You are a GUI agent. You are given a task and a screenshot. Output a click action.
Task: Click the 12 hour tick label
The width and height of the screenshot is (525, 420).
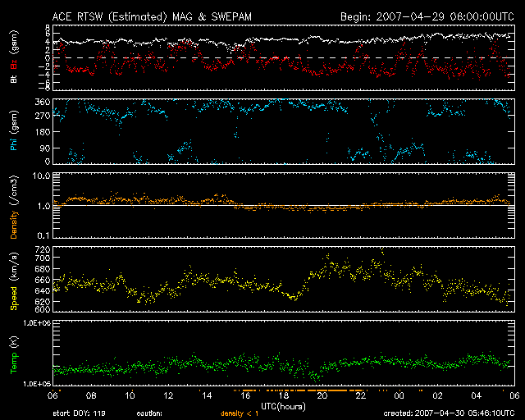click(168, 395)
